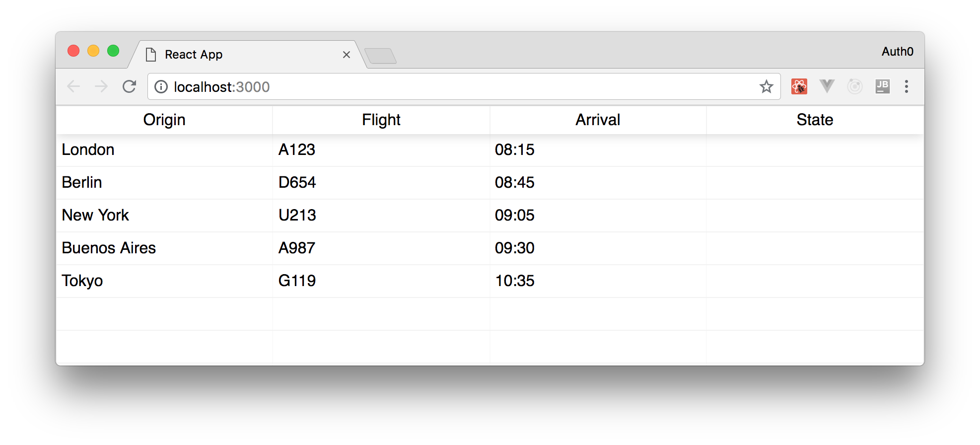This screenshot has width=980, height=445.
Task: Reload the page with the refresh icon
Action: coord(129,86)
